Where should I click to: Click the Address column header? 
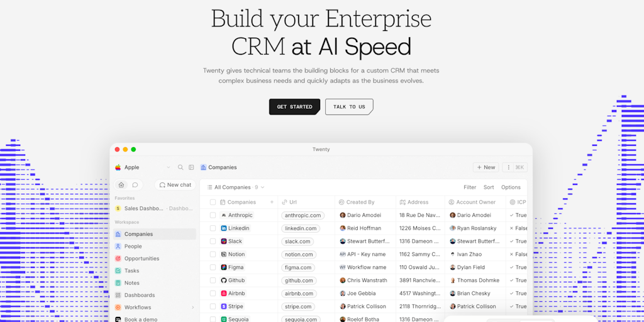pyautogui.click(x=420, y=202)
